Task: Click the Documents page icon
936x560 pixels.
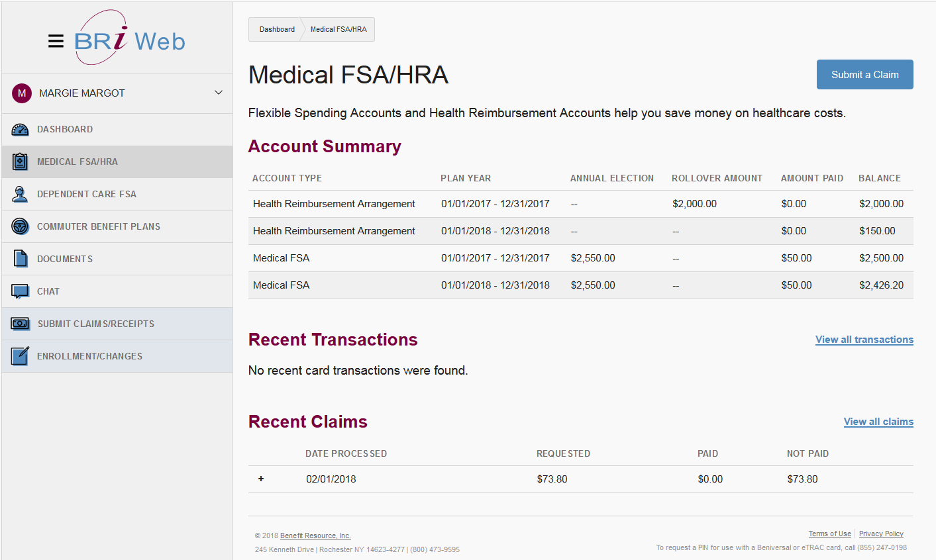Action: point(21,259)
